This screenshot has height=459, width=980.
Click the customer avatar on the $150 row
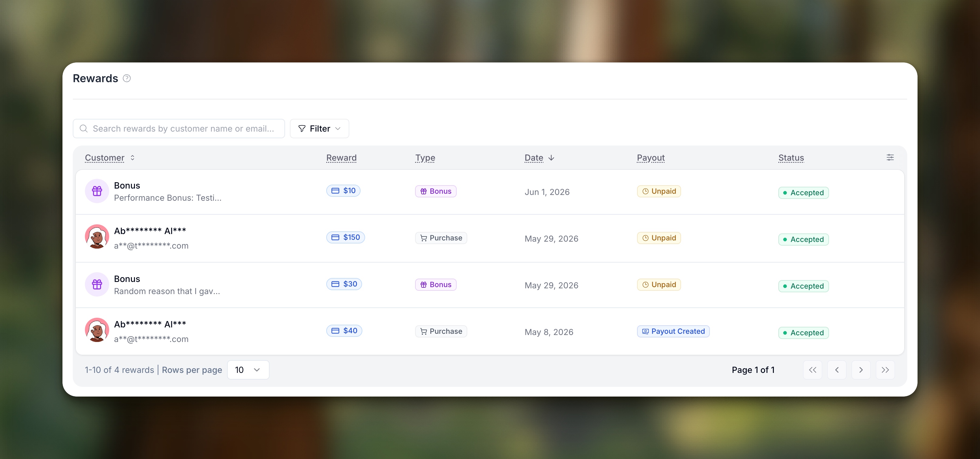[97, 236]
